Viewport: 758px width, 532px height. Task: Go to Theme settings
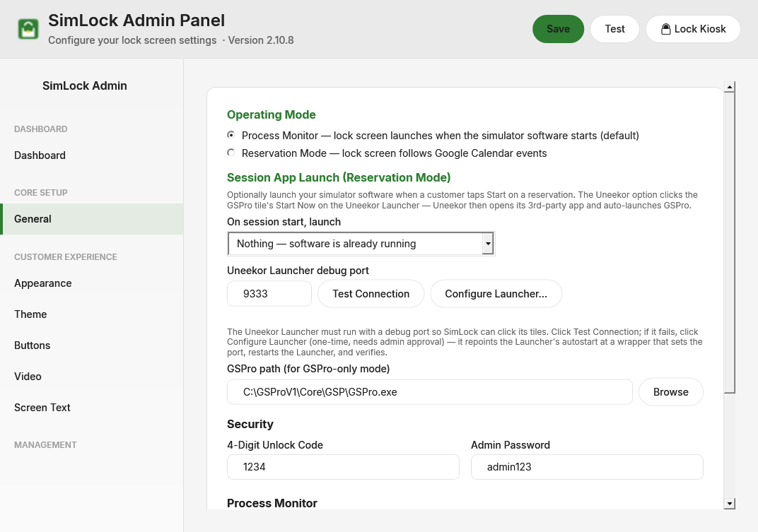(x=92, y=314)
